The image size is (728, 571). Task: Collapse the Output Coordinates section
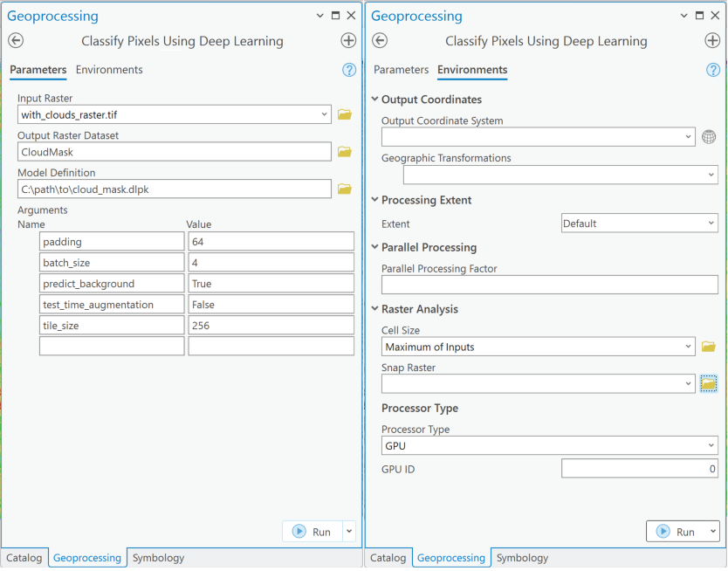pyautogui.click(x=375, y=100)
